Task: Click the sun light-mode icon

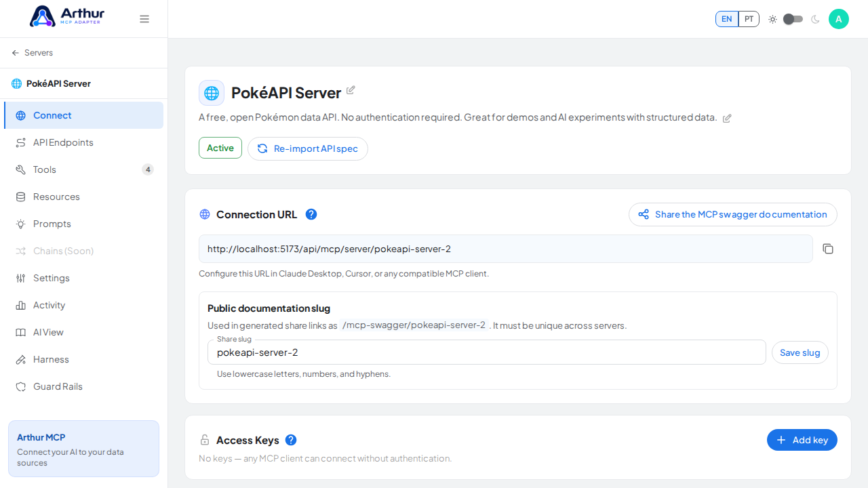Action: click(x=772, y=19)
